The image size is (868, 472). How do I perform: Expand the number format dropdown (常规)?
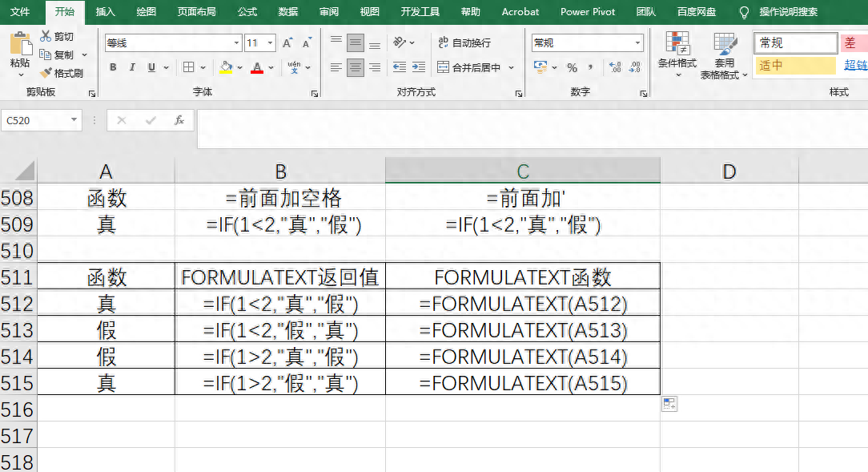[x=637, y=42]
